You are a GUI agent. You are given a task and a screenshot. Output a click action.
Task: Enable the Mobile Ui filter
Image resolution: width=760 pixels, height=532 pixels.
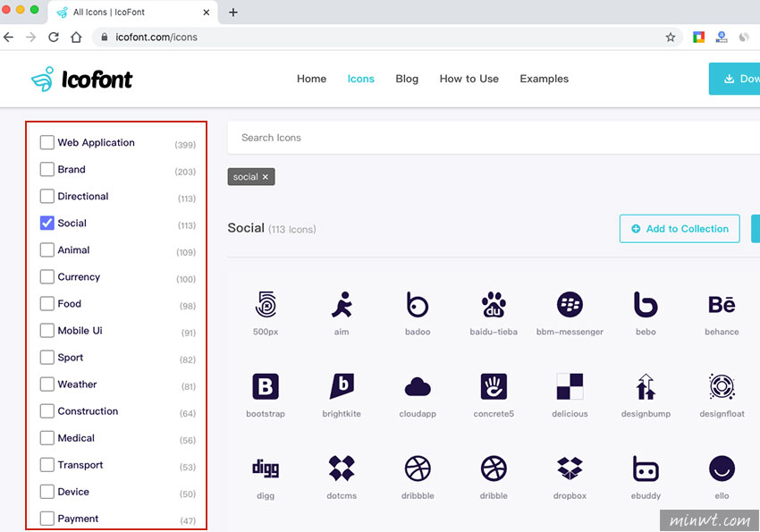click(x=47, y=331)
